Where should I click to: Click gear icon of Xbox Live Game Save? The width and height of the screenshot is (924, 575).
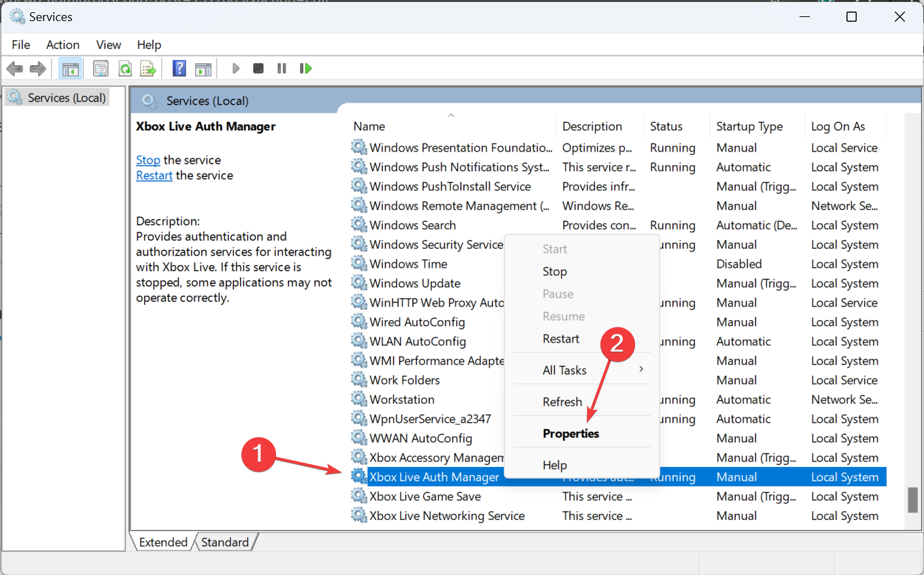click(x=358, y=497)
